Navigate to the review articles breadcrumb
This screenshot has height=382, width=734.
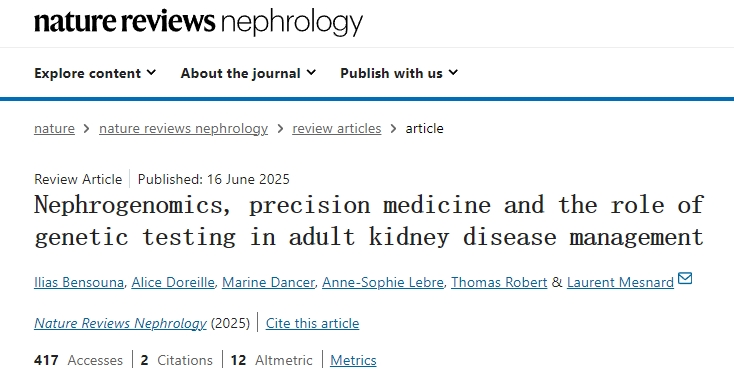(337, 128)
